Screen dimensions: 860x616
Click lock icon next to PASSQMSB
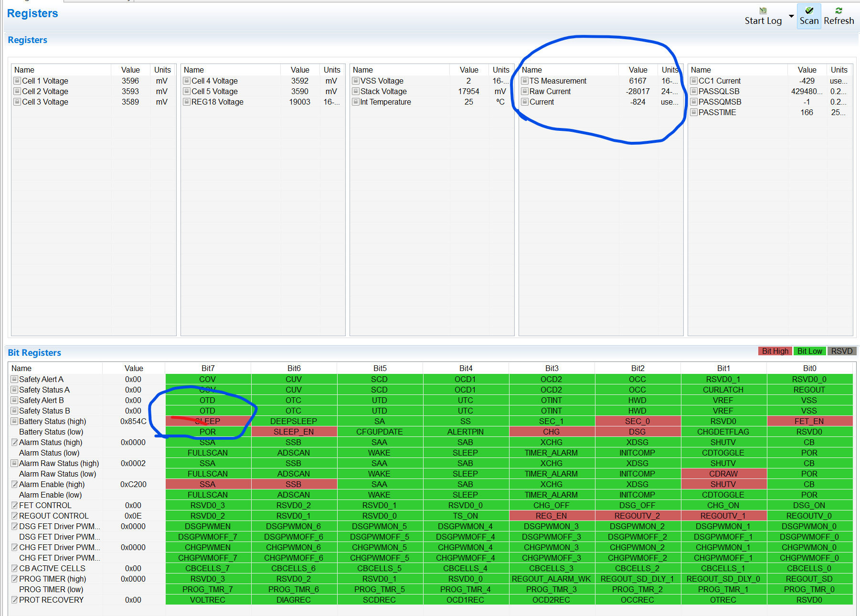(694, 102)
